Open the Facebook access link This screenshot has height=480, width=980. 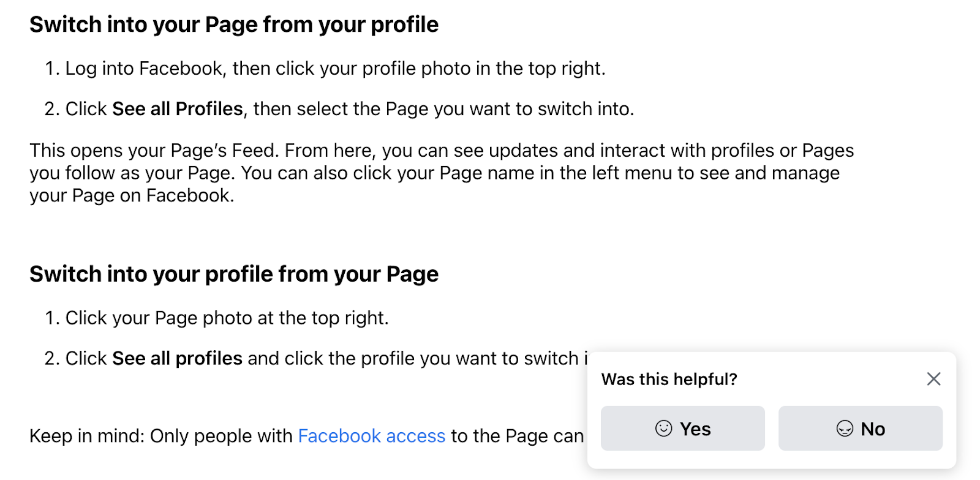pos(371,436)
